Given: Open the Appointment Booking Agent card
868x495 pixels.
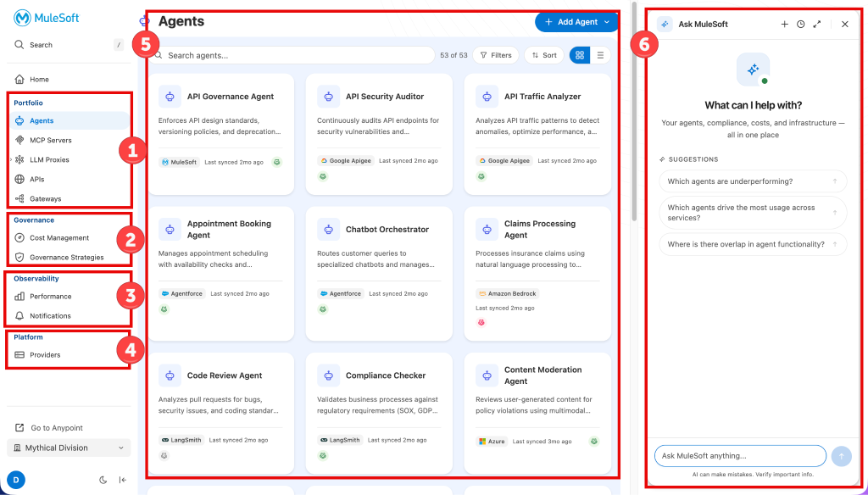Looking at the screenshot, I should [x=221, y=274].
